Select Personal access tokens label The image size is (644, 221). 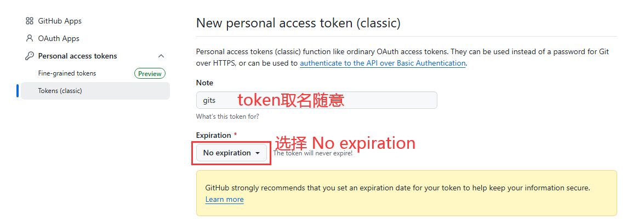(x=77, y=56)
